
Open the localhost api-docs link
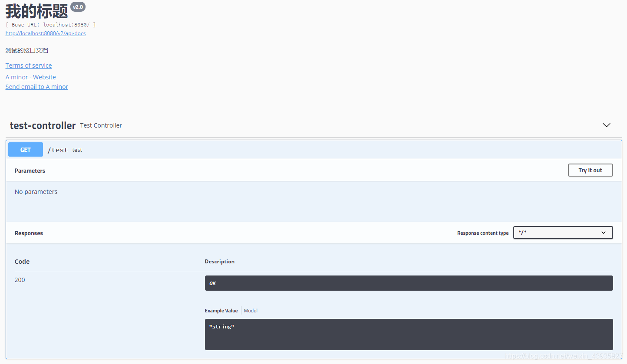click(x=46, y=33)
